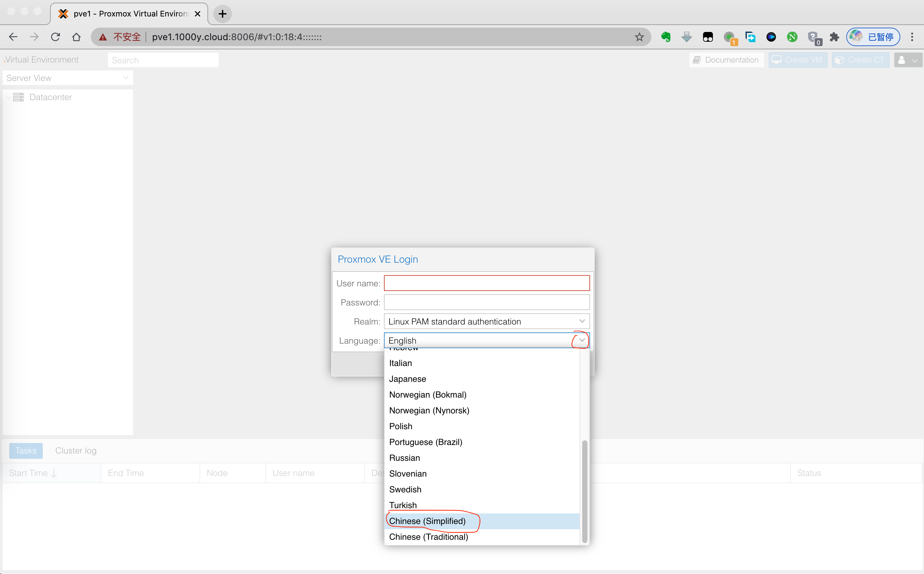
Task: Sort by End Time column
Action: tap(150, 473)
